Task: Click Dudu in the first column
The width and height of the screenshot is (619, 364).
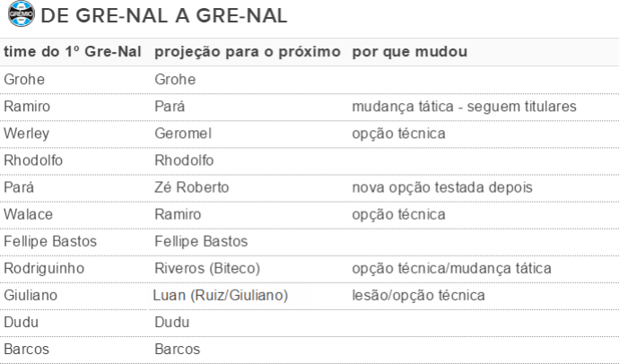Action: tap(21, 322)
